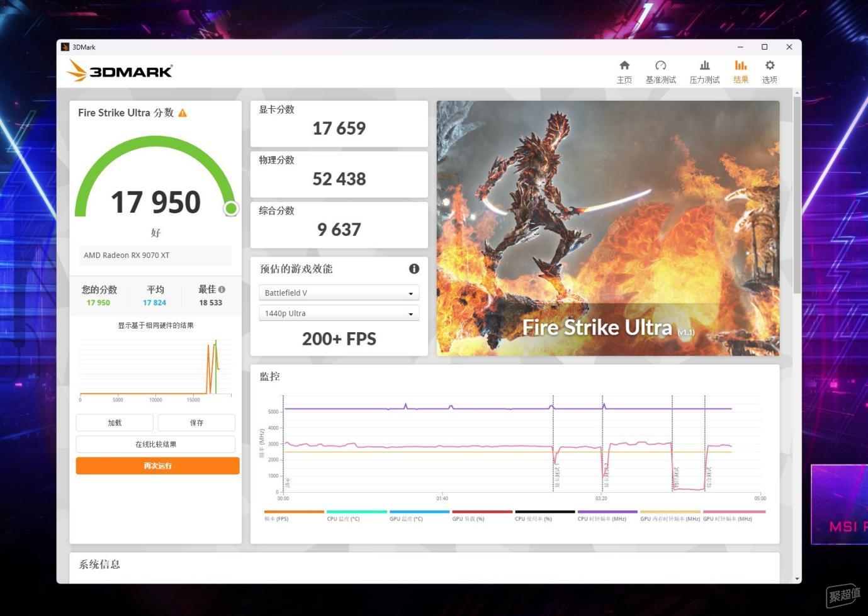Click the graphics score 17 659
Screen dimensions: 868x616
[339, 128]
